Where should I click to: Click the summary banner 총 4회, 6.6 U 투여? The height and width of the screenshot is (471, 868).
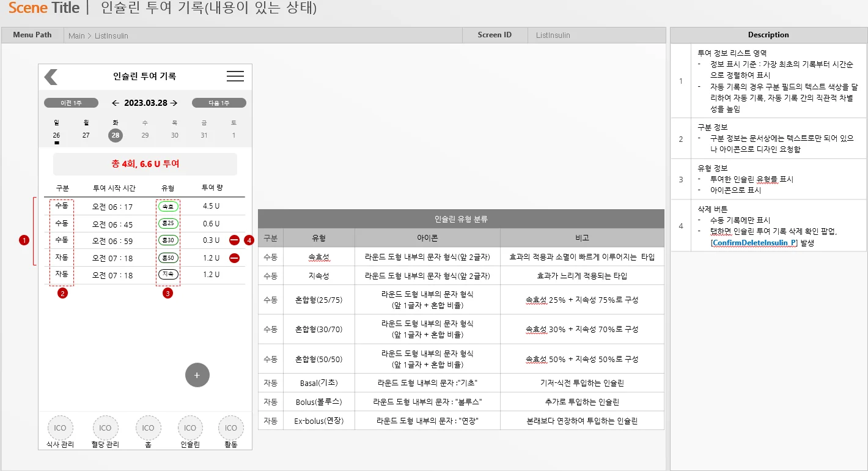(x=145, y=164)
